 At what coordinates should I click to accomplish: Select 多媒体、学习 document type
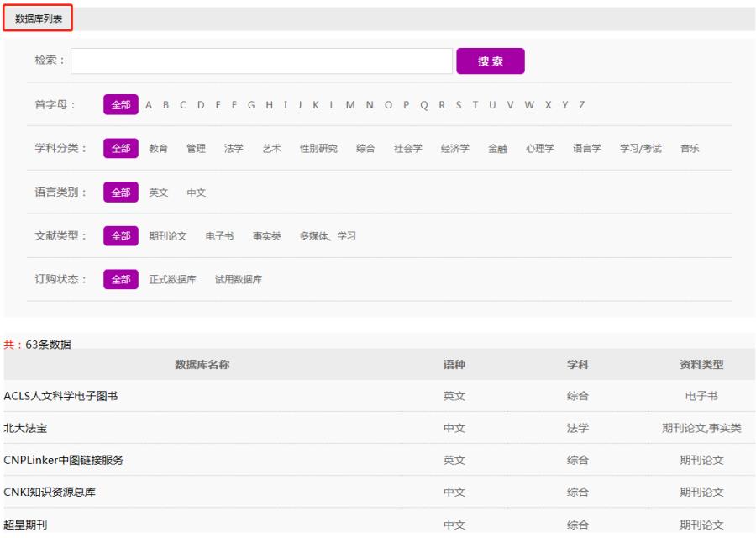pyautogui.click(x=328, y=236)
